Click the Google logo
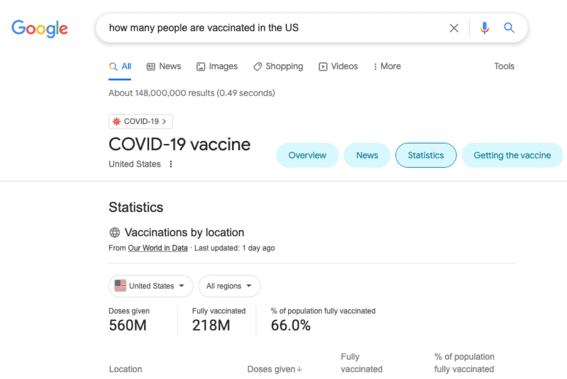 coord(40,29)
